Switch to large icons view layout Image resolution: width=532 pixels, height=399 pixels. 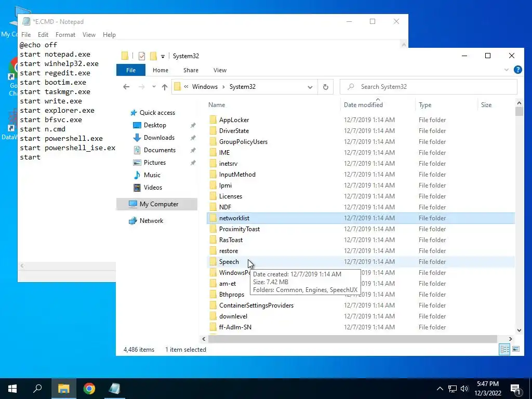(516, 349)
